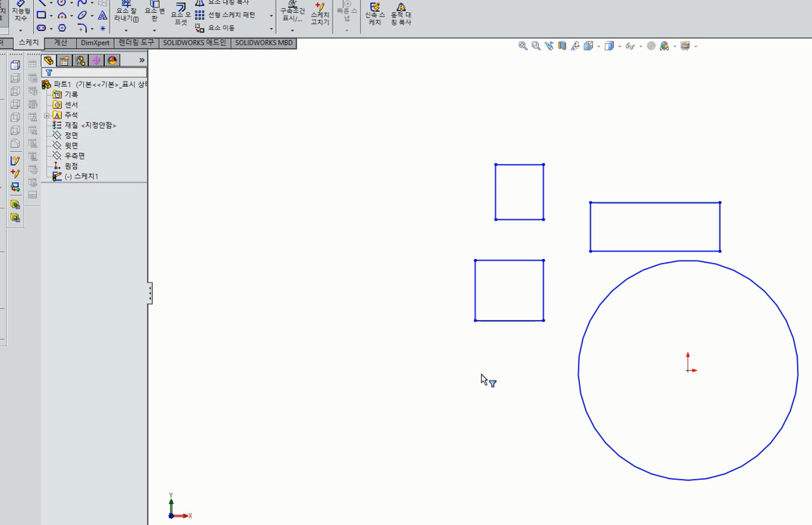Select the 윗면 (Top) plane
The width and height of the screenshot is (812, 525).
65,146
